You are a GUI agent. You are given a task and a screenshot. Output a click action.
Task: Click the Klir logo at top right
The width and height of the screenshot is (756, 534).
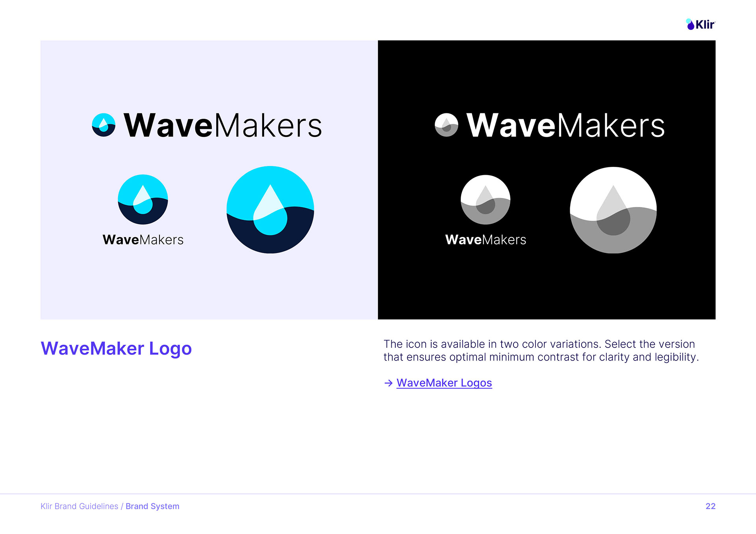coord(700,24)
